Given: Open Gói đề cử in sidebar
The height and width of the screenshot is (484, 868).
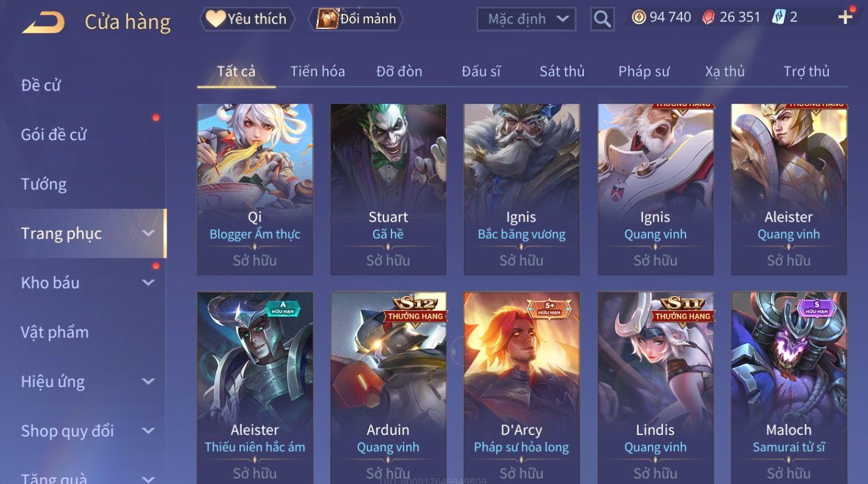Looking at the screenshot, I should (x=54, y=134).
